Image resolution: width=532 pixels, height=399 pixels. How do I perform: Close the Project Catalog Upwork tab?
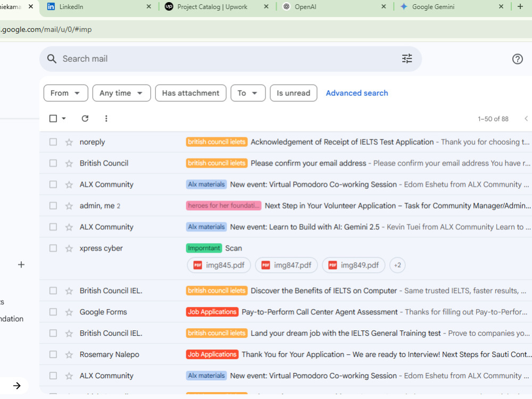pyautogui.click(x=266, y=6)
